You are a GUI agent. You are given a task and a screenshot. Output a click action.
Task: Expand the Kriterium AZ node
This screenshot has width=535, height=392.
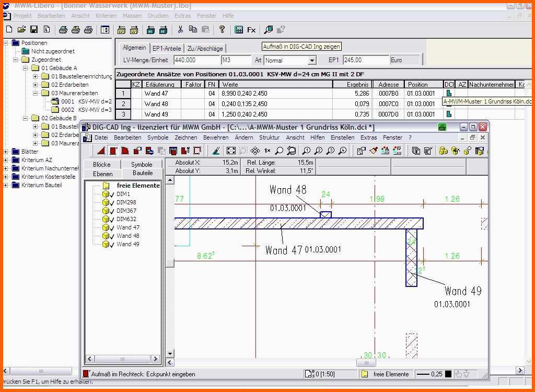6,160
